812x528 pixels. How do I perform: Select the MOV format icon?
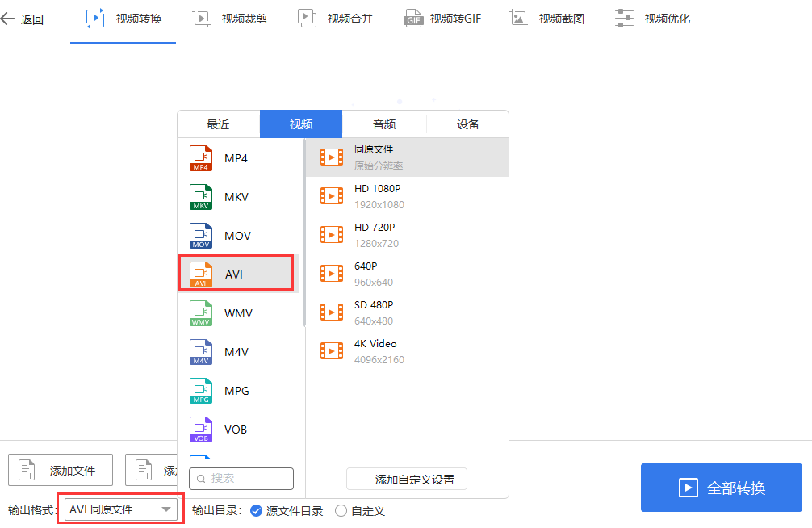pos(200,235)
